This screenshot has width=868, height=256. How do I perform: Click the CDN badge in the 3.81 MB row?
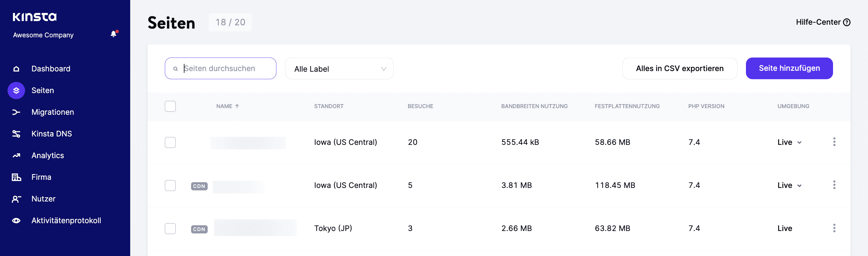click(199, 186)
